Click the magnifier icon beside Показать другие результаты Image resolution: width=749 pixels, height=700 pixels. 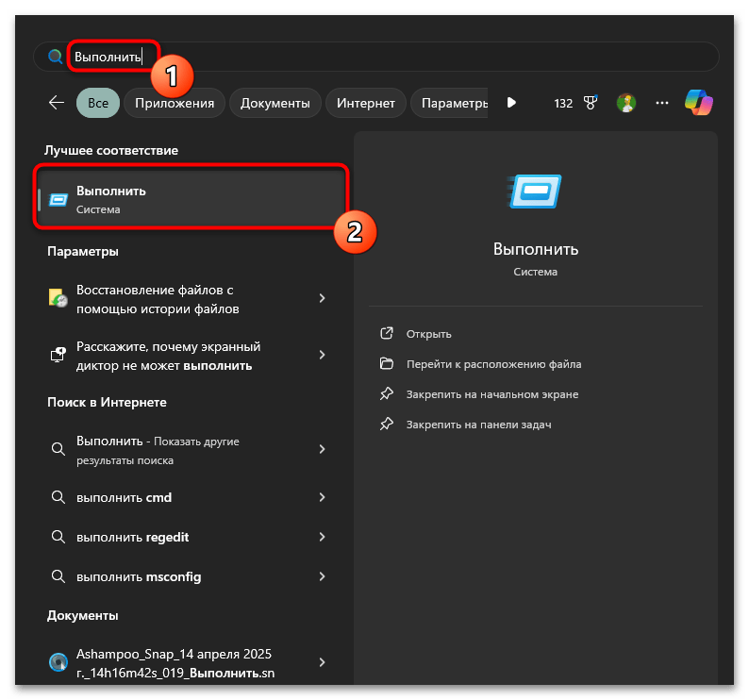[x=58, y=449]
